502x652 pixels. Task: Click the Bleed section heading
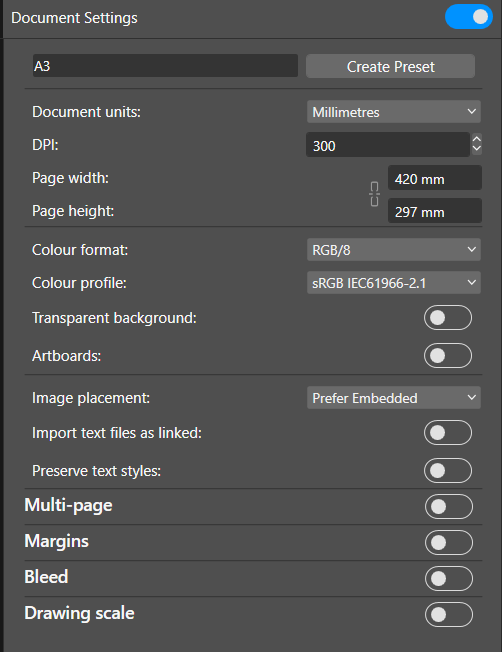(x=46, y=577)
